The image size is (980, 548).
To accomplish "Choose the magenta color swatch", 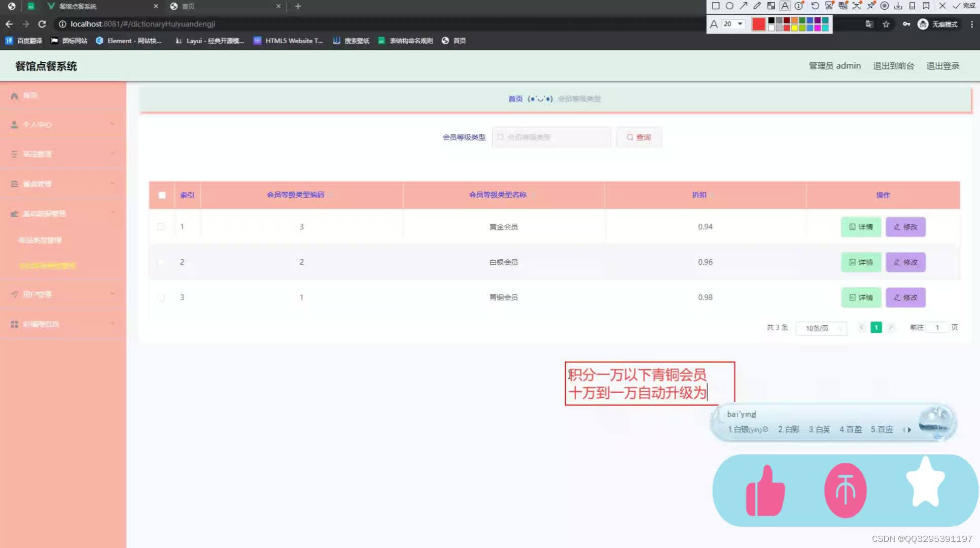I will 817,27.
